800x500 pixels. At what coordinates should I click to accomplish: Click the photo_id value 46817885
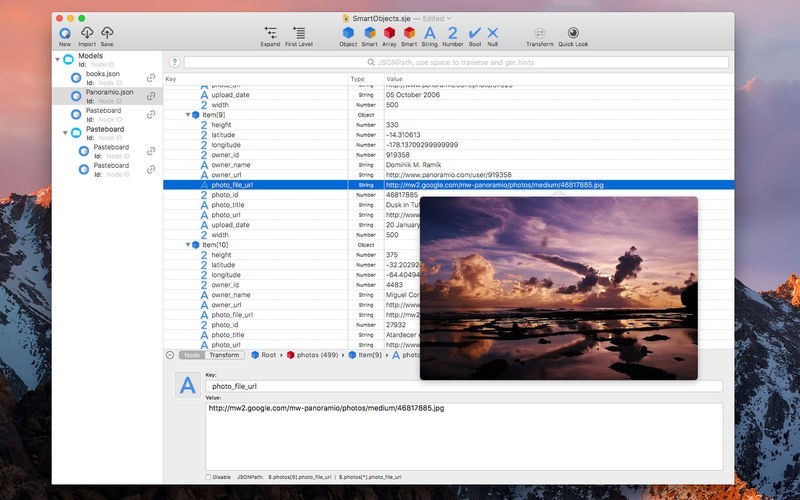click(x=402, y=195)
